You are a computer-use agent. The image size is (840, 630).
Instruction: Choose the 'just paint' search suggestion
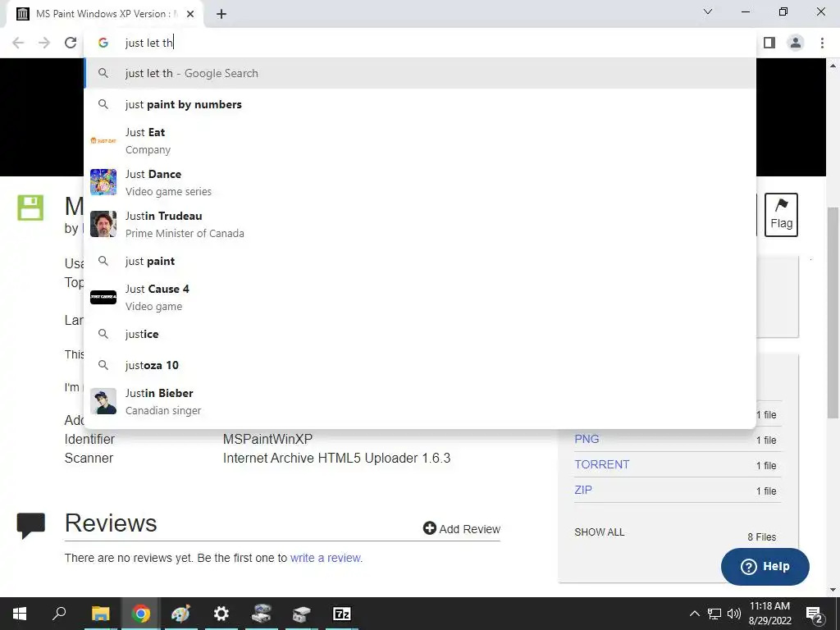coord(420,261)
